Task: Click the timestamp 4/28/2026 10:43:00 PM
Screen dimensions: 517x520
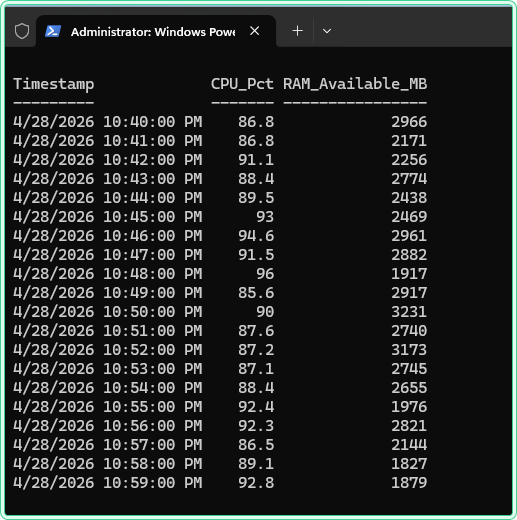Action: [x=108, y=179]
